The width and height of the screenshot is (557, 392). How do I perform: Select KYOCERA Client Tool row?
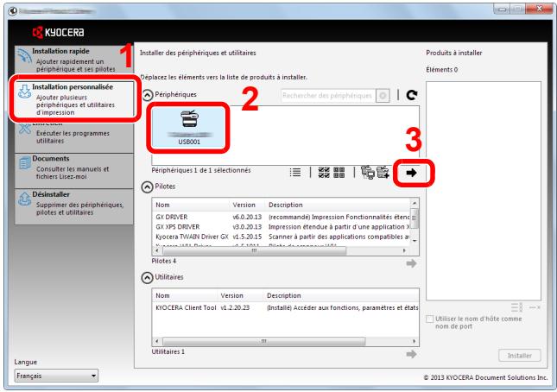[x=286, y=308]
